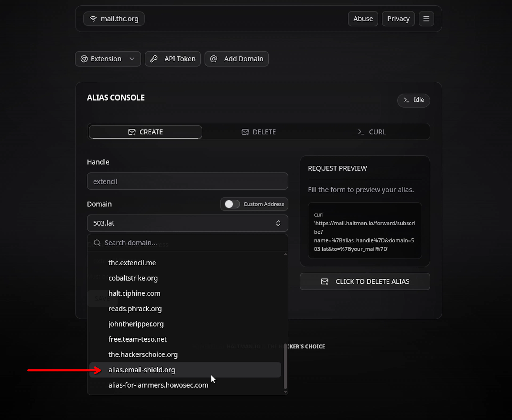
Task: Open the Privacy page
Action: coord(398,19)
